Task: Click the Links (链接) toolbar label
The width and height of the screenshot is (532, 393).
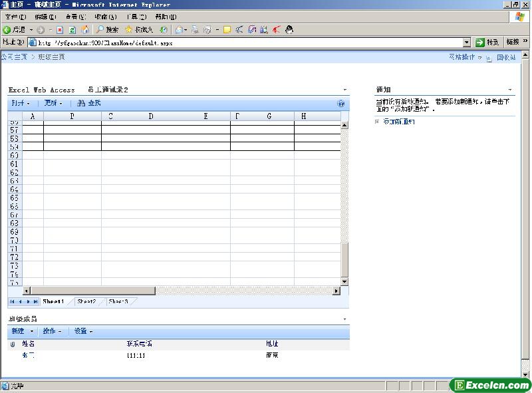Action: [x=513, y=42]
